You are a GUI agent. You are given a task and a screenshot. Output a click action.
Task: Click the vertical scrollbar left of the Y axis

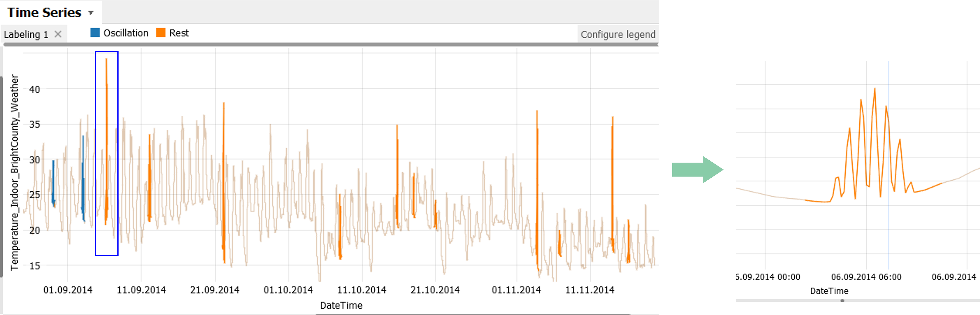(2, 175)
